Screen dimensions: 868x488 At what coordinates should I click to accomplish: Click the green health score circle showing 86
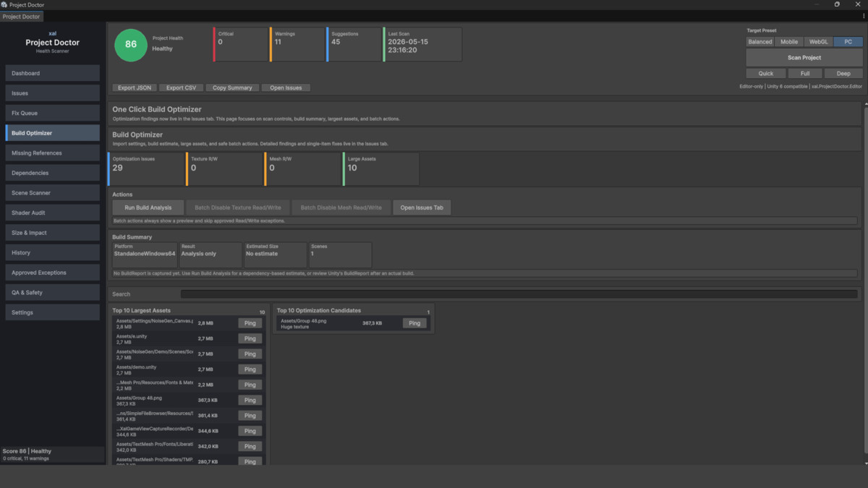point(131,44)
